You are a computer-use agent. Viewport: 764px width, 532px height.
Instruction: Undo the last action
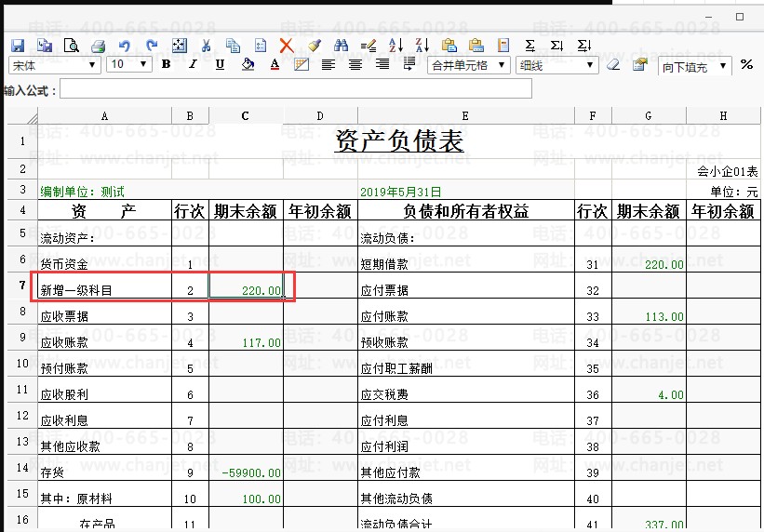click(125, 46)
